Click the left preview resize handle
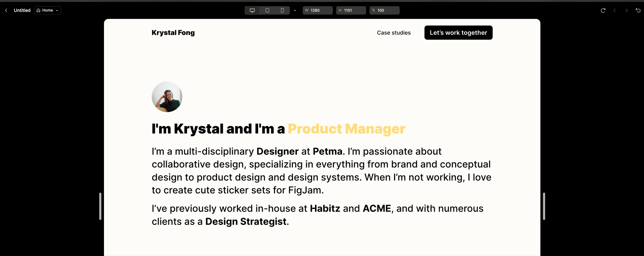 tap(100, 206)
